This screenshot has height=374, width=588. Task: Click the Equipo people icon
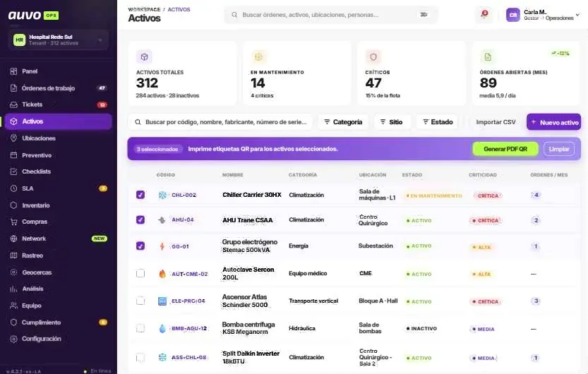point(14,306)
